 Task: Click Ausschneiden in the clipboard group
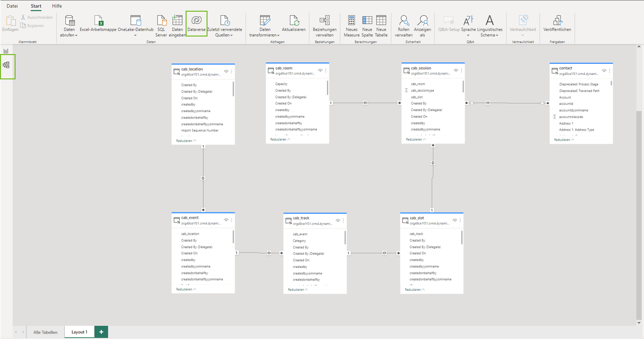pos(37,18)
